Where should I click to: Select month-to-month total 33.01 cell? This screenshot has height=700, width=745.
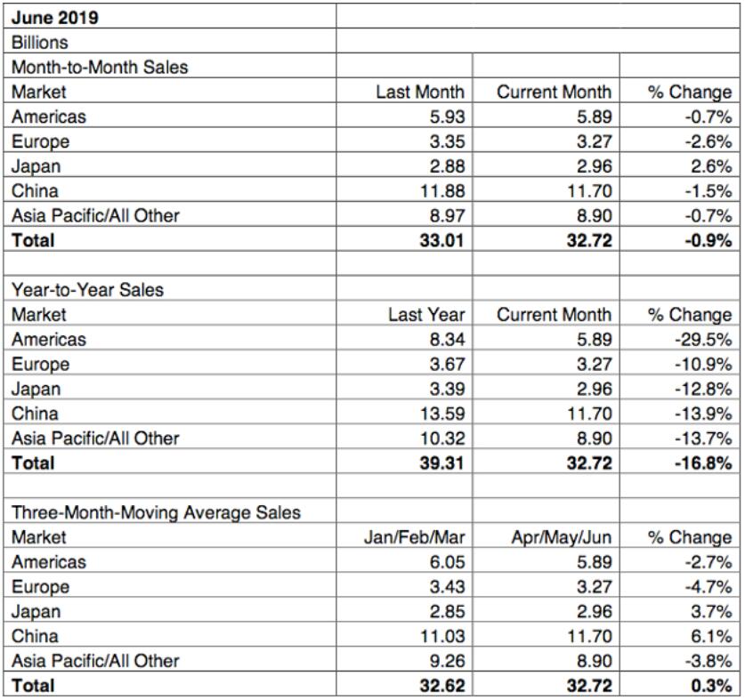coord(404,239)
